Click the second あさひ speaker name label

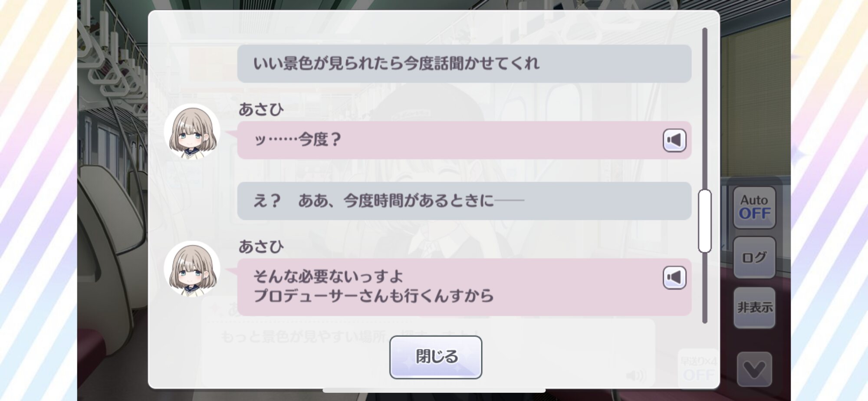(x=261, y=247)
